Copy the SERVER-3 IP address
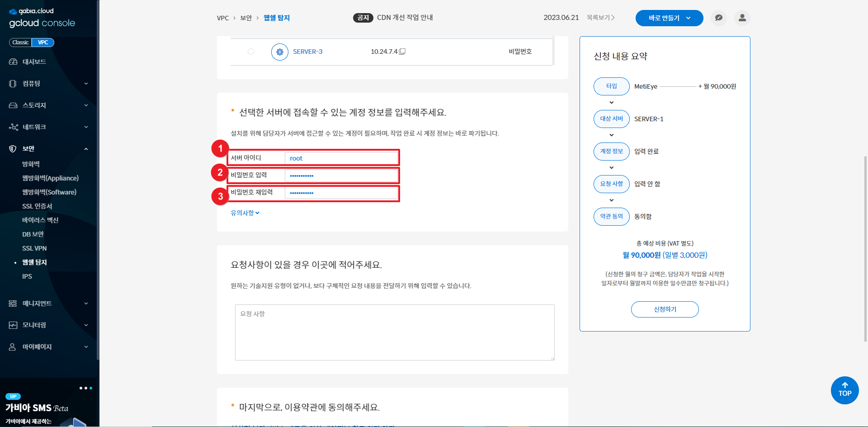 point(402,52)
